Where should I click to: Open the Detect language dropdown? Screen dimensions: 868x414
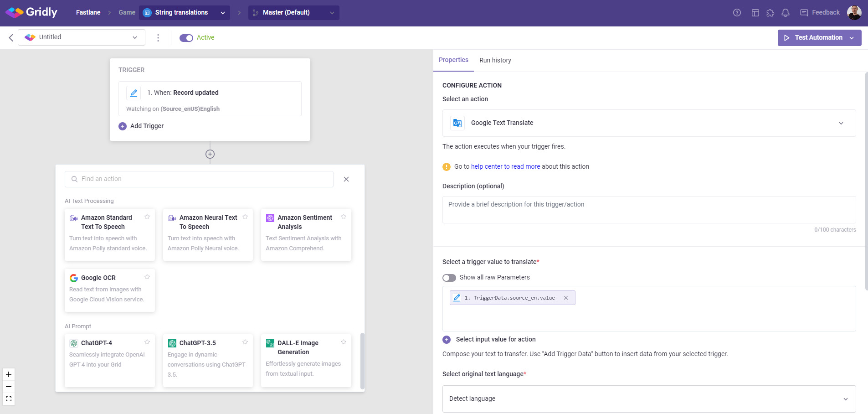coord(845,398)
